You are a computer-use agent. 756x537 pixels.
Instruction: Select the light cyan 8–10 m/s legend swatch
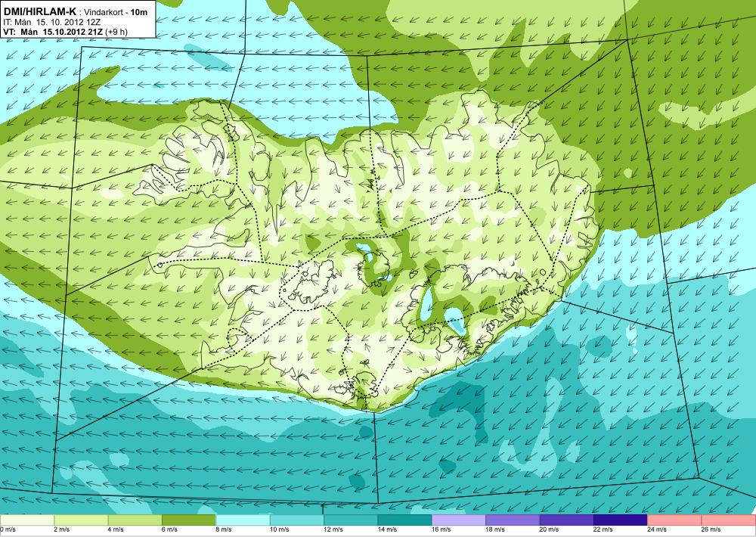tap(243, 520)
